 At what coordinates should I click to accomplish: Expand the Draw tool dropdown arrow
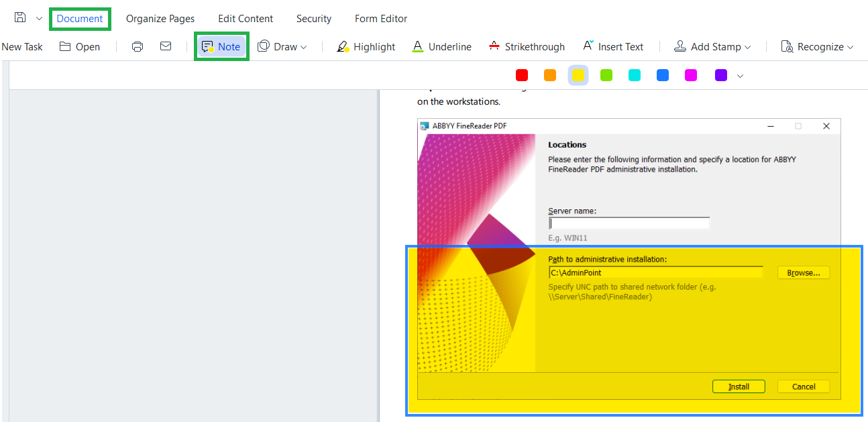tap(304, 47)
